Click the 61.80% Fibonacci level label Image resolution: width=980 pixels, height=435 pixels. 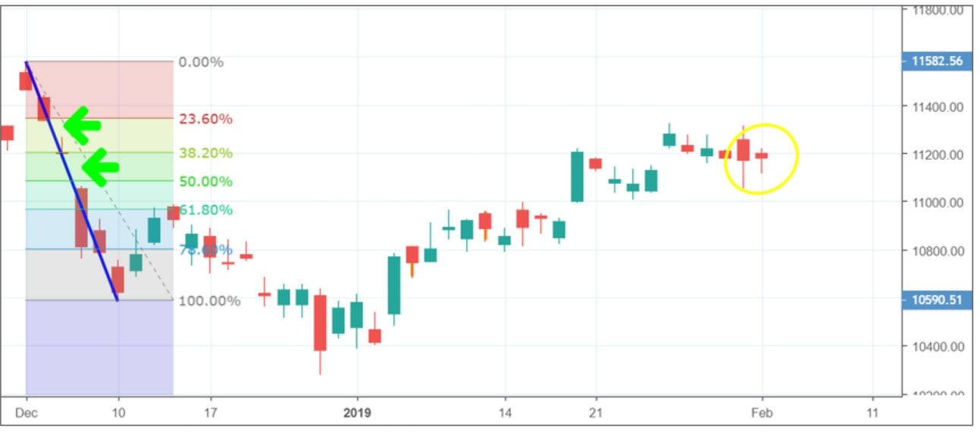click(x=205, y=210)
